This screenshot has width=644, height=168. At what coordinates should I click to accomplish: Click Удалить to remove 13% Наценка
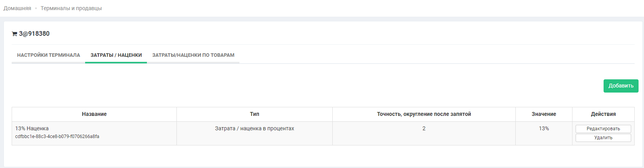[603, 138]
